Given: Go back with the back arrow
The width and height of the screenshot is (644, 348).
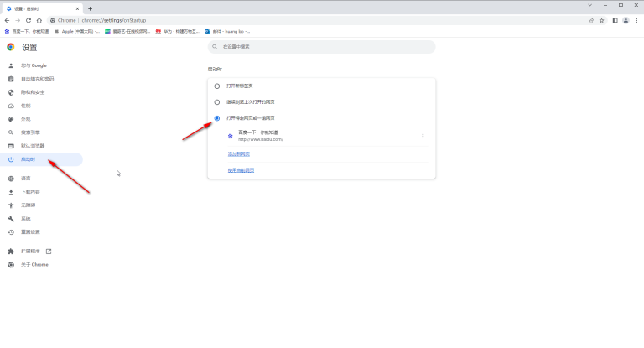Looking at the screenshot, I should point(7,20).
